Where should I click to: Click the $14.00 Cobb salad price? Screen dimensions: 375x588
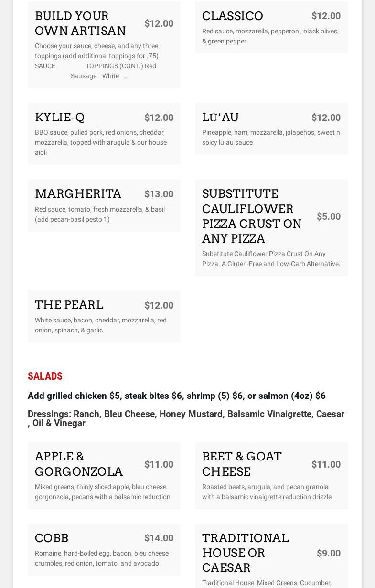(159, 538)
